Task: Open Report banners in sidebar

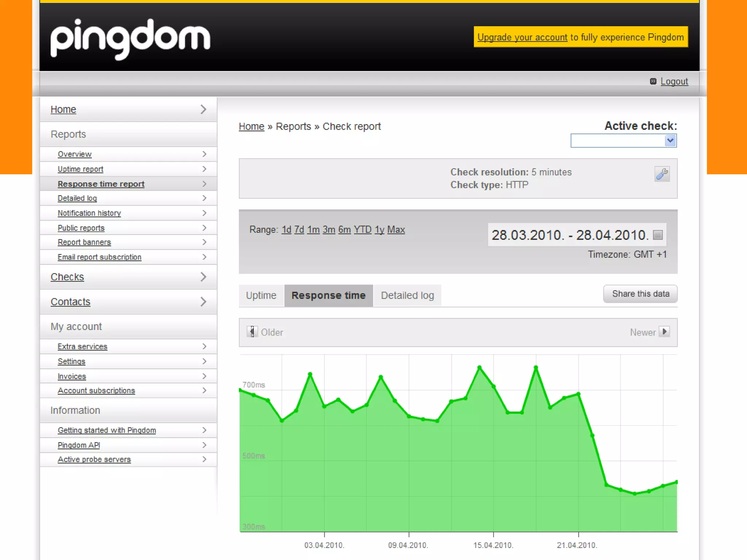Action: pos(84,242)
